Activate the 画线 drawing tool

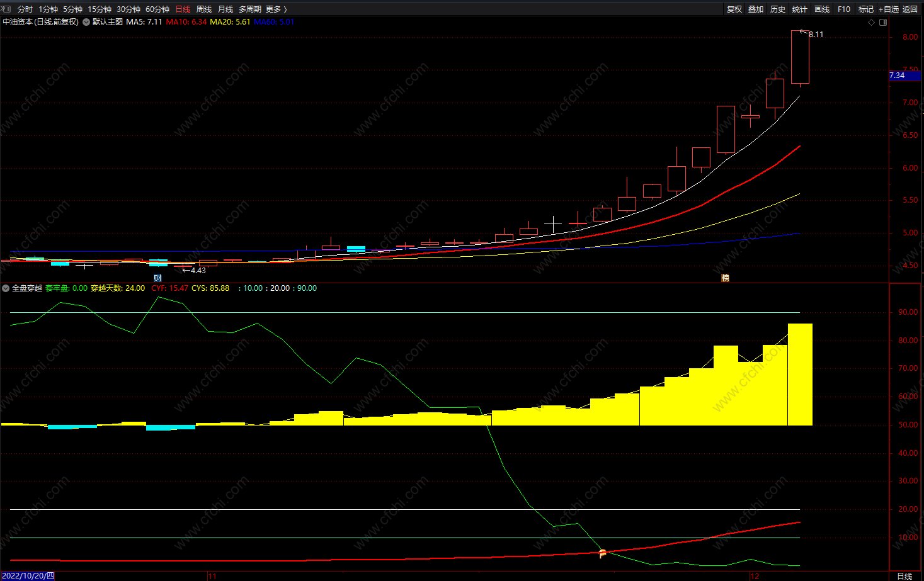(822, 9)
